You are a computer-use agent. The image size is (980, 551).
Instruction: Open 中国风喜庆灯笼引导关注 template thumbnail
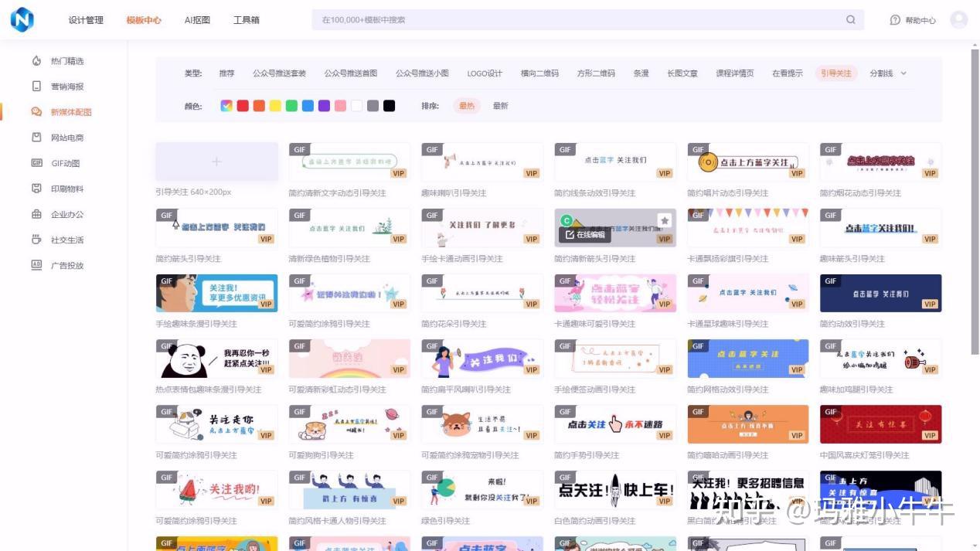[x=881, y=424]
